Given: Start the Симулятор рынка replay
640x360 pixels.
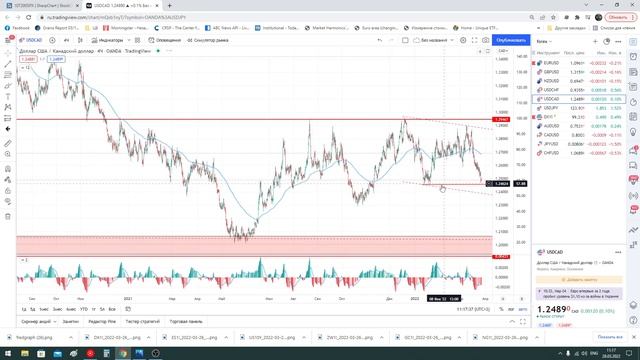Looking at the screenshot, I should point(208,40).
